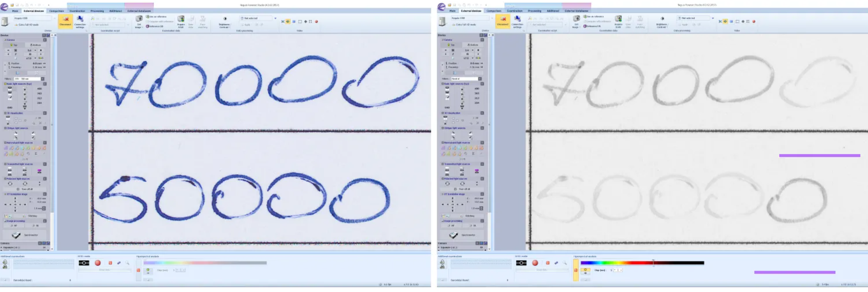Switch to Comparison tab in left window
Image resolution: width=868 pixels, height=292 pixels.
[x=56, y=11]
